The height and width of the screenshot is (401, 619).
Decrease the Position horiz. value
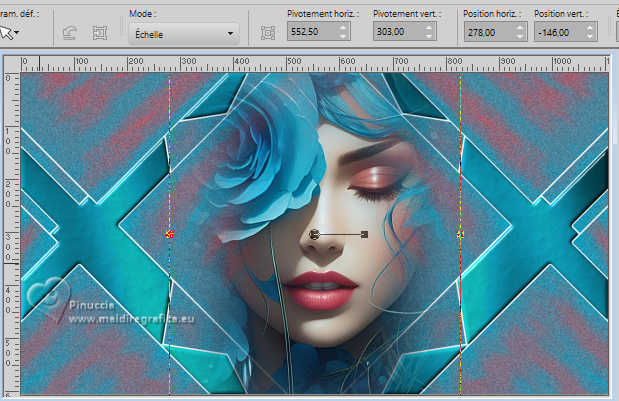tap(520, 37)
